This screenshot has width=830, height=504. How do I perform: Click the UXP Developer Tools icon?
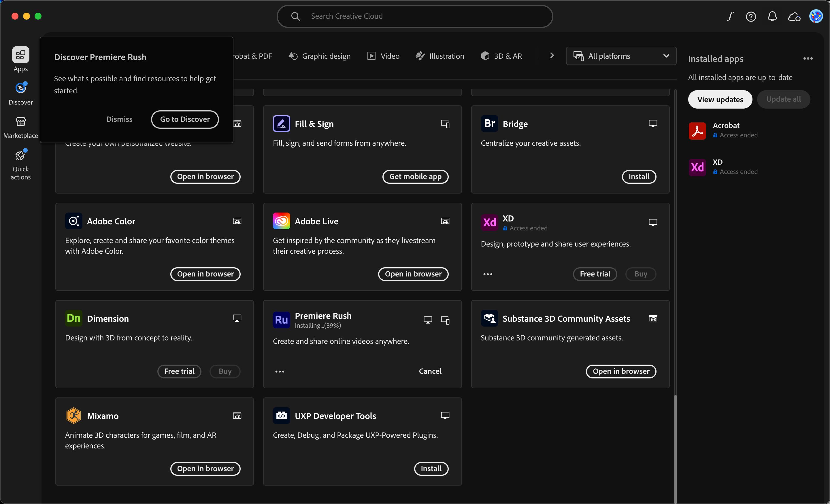pos(281,416)
